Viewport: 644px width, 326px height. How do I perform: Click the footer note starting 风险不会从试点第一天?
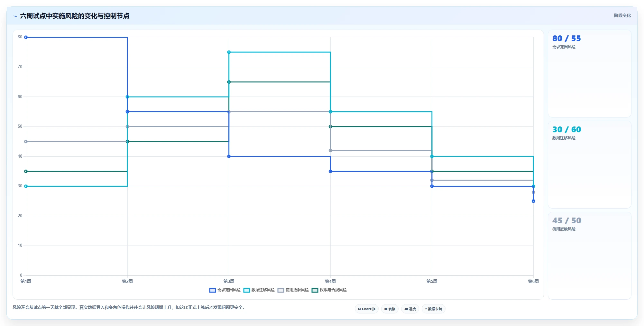[129, 308]
